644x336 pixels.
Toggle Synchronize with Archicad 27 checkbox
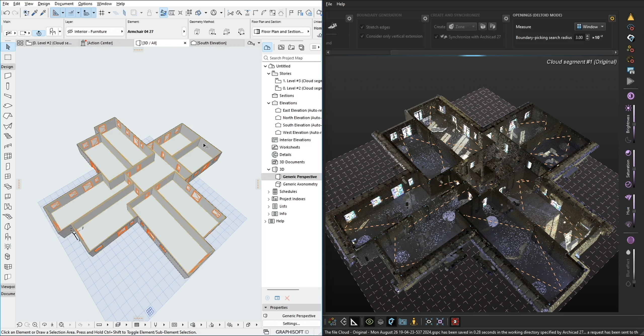coord(436,37)
